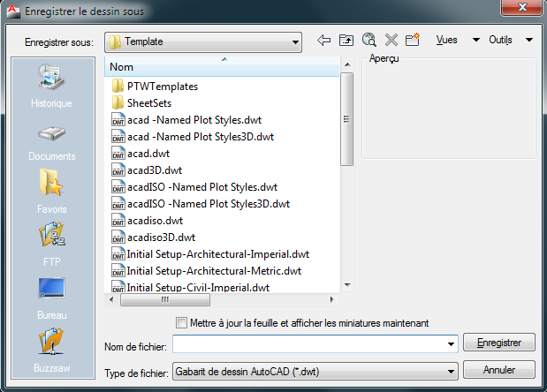Click the Annuler button
This screenshot has width=547, height=392.
[x=499, y=370]
